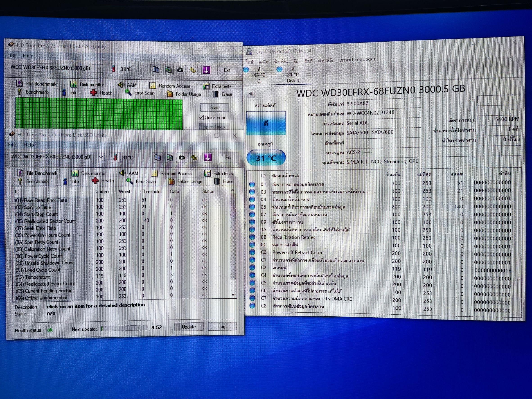This screenshot has height=399, width=532.
Task: Click the camera screenshot icon in front HD Tune window
Action: point(182,158)
